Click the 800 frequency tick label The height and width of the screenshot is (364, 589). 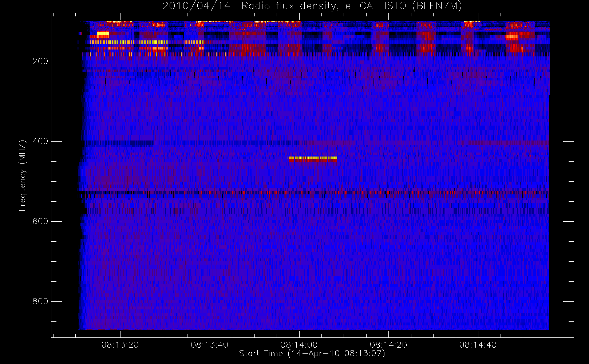[40, 301]
